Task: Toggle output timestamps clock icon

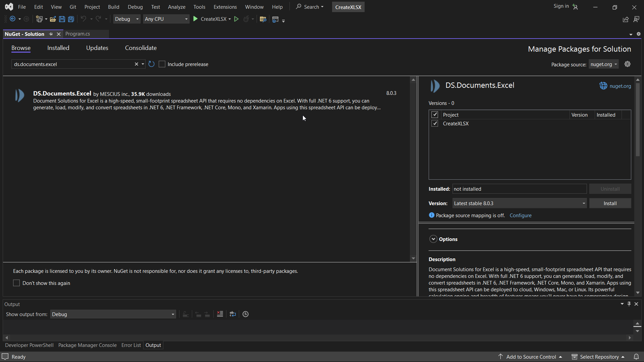Action: point(246,314)
